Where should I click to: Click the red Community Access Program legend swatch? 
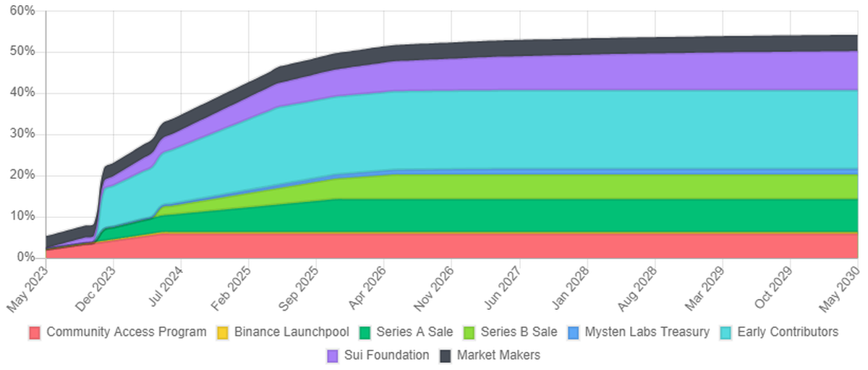(35, 333)
